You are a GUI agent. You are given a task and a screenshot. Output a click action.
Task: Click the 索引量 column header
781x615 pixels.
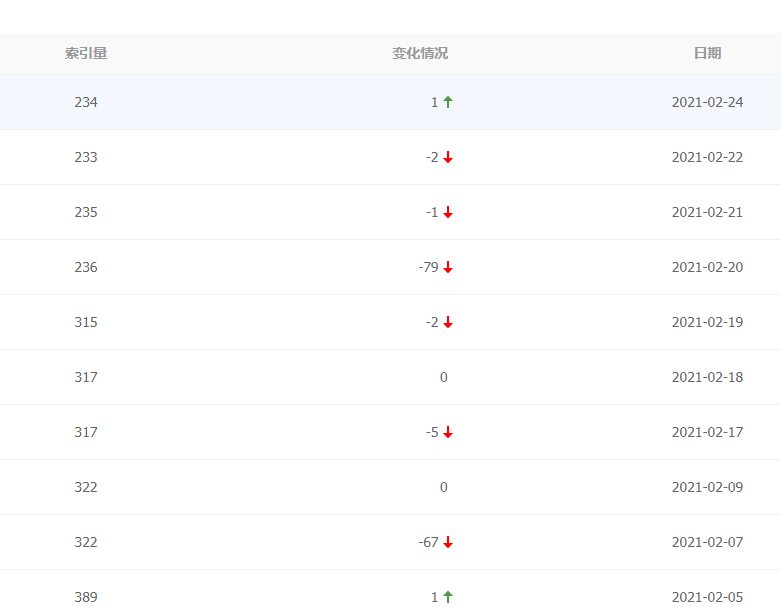coord(86,53)
